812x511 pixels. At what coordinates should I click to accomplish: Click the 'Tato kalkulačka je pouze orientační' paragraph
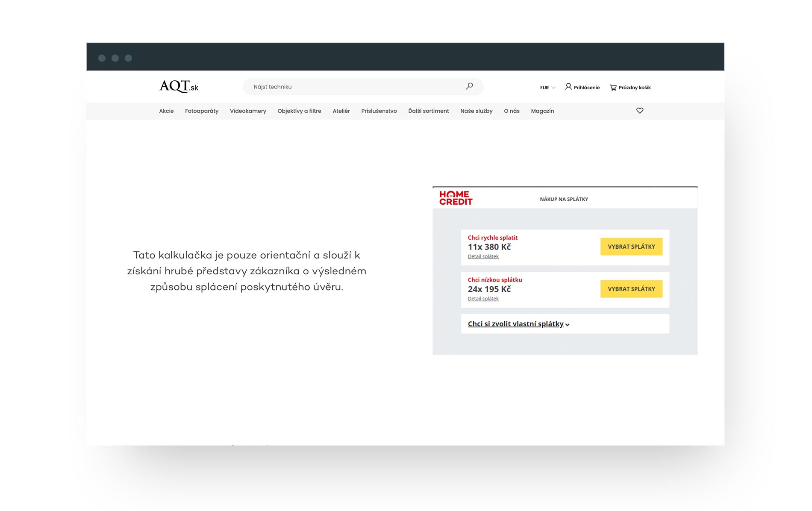point(247,271)
